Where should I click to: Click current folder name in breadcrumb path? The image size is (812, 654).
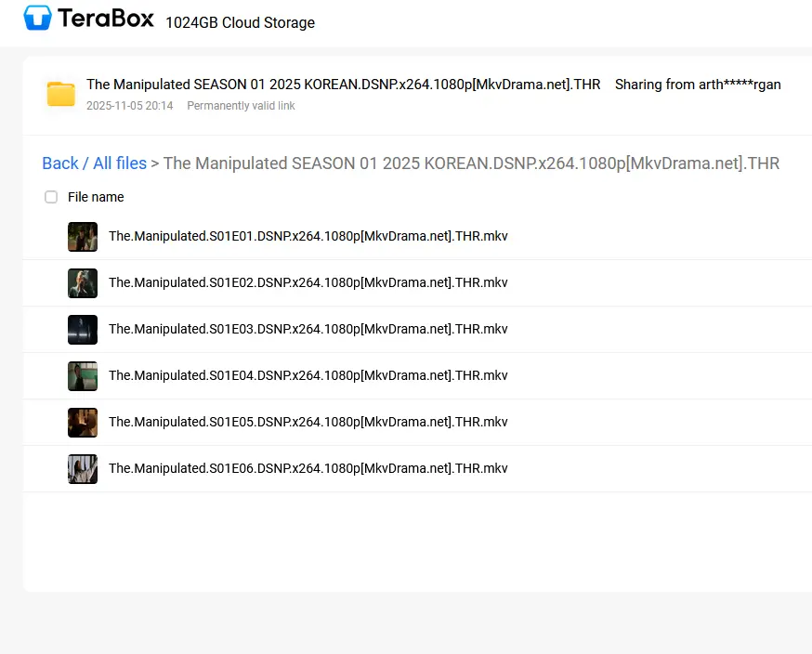point(471,163)
